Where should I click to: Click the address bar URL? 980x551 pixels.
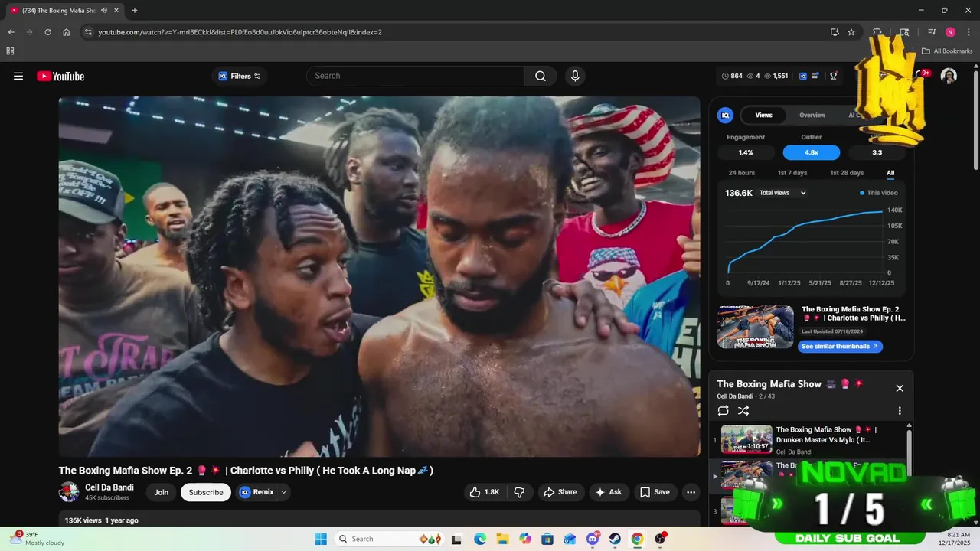(240, 32)
